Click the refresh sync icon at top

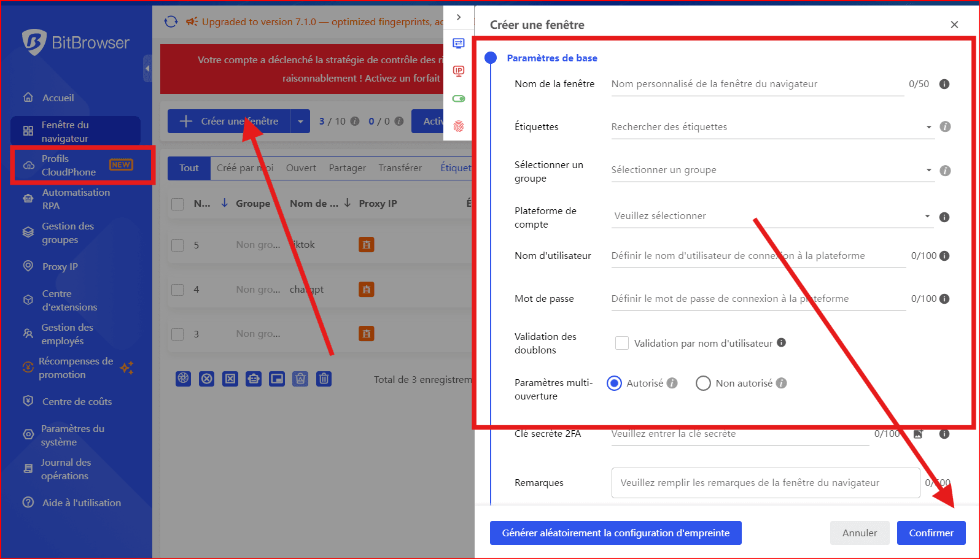tap(171, 22)
